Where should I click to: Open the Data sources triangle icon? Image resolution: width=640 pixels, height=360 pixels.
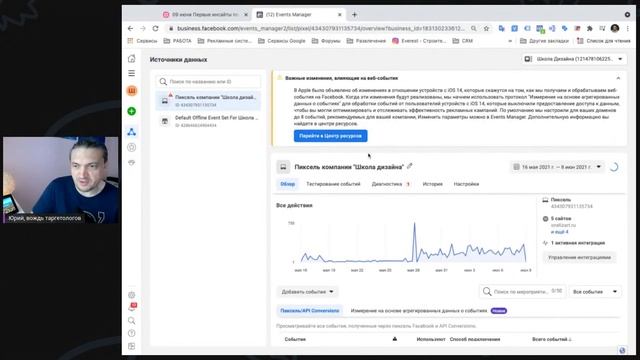[x=131, y=132]
